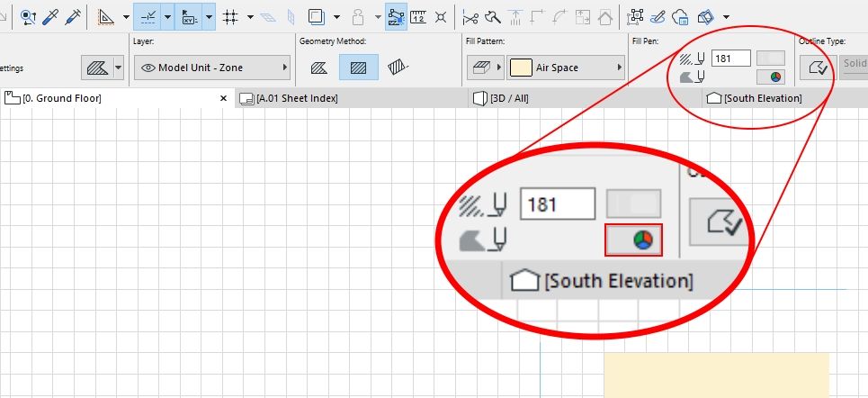Screen dimensions: 868x398
Task: Click the house-shaped toolbar icon
Action: click(605, 18)
